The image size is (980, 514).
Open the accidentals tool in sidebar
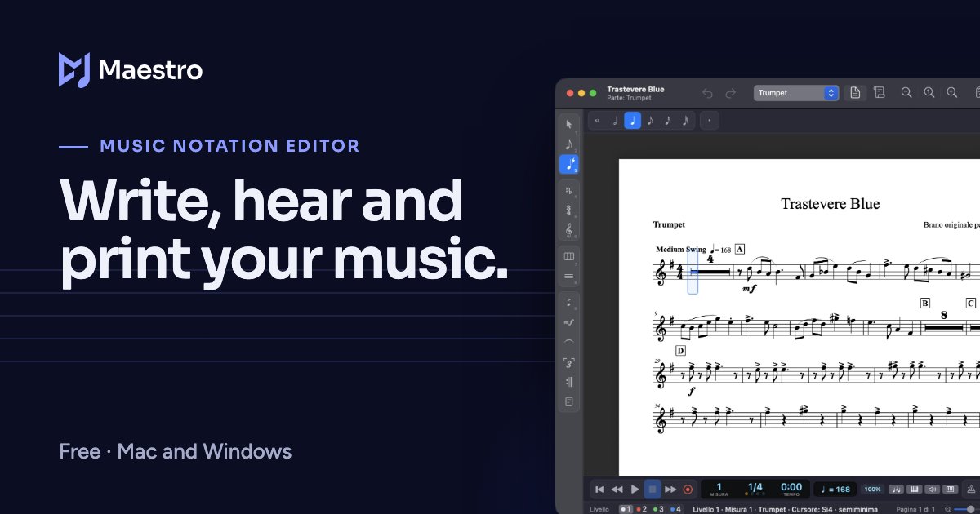[x=569, y=190]
